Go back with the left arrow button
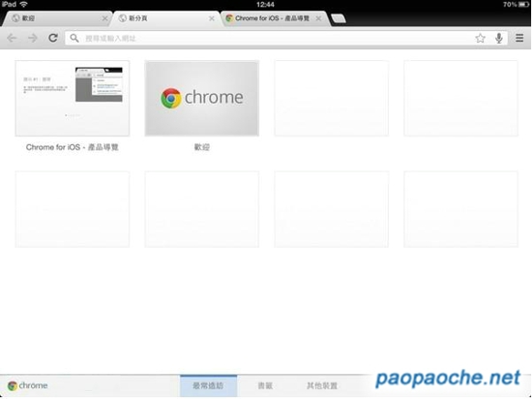This screenshot has width=532, height=399. click(12, 38)
